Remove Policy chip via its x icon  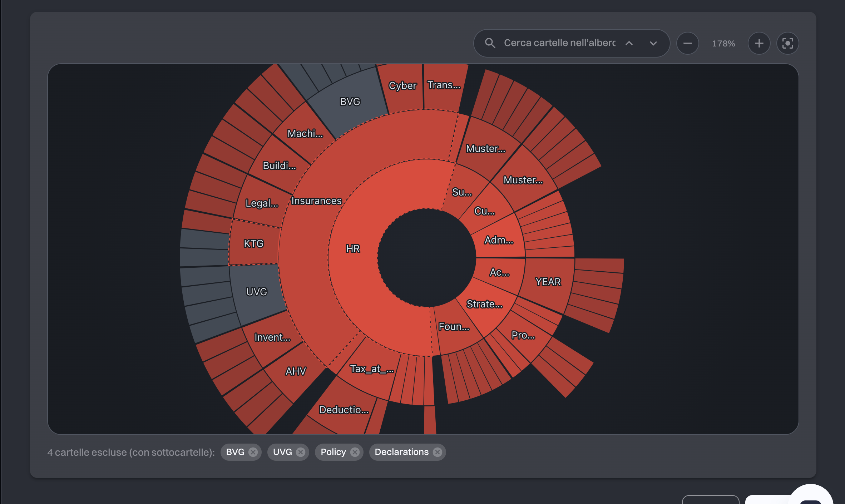click(x=355, y=452)
